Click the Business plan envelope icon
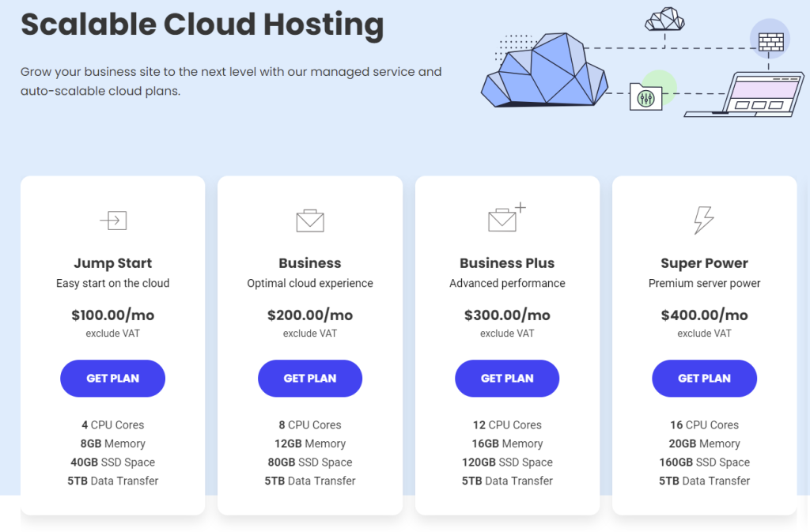Screen dimensions: 810x532 (x=310, y=221)
